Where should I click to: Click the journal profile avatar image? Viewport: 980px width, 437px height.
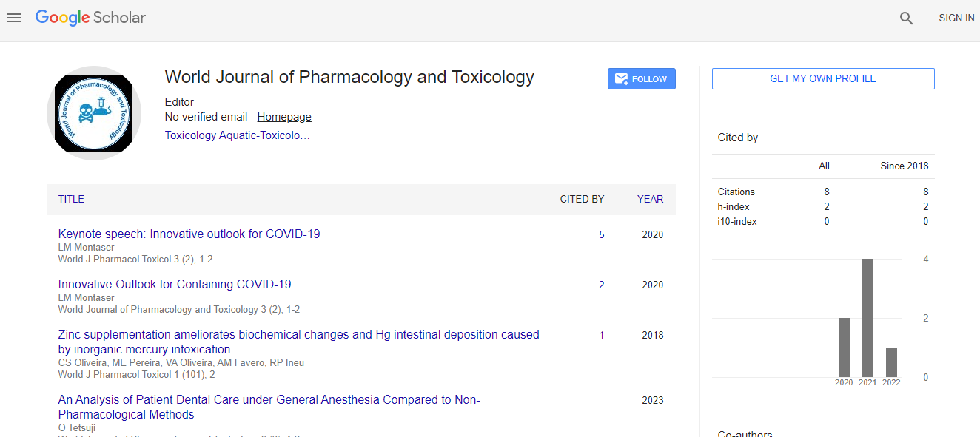pyautogui.click(x=94, y=113)
